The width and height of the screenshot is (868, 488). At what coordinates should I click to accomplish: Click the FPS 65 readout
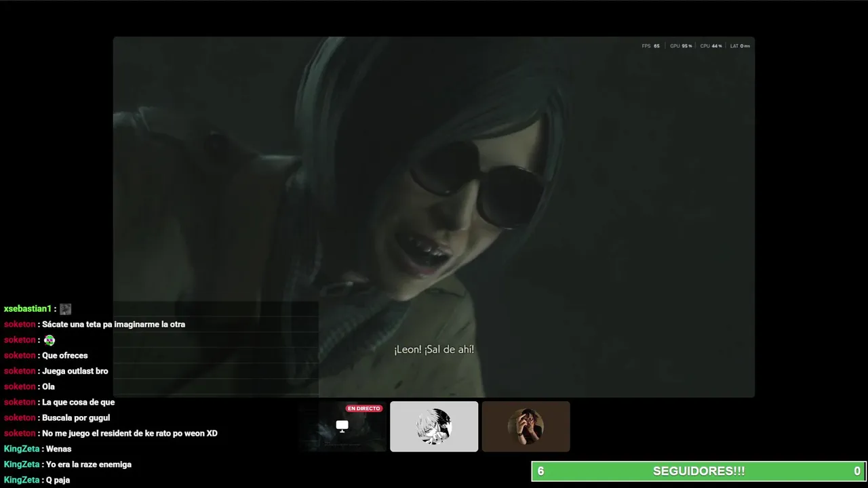click(650, 46)
